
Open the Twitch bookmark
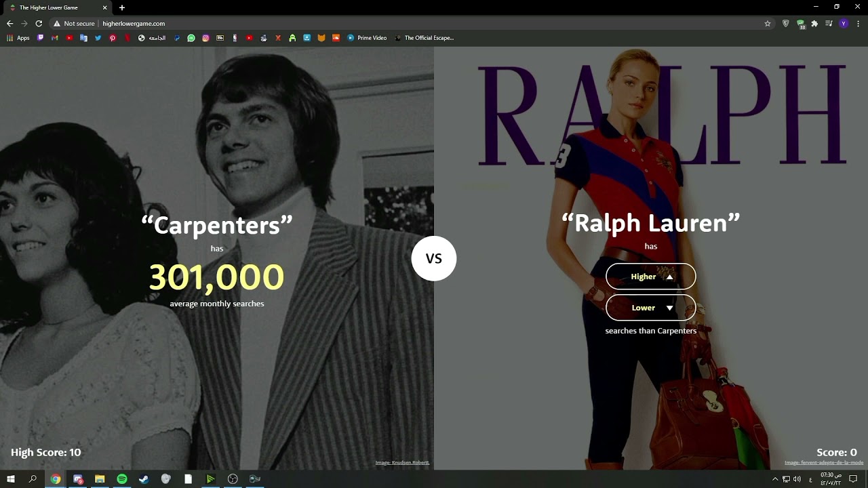click(x=40, y=38)
